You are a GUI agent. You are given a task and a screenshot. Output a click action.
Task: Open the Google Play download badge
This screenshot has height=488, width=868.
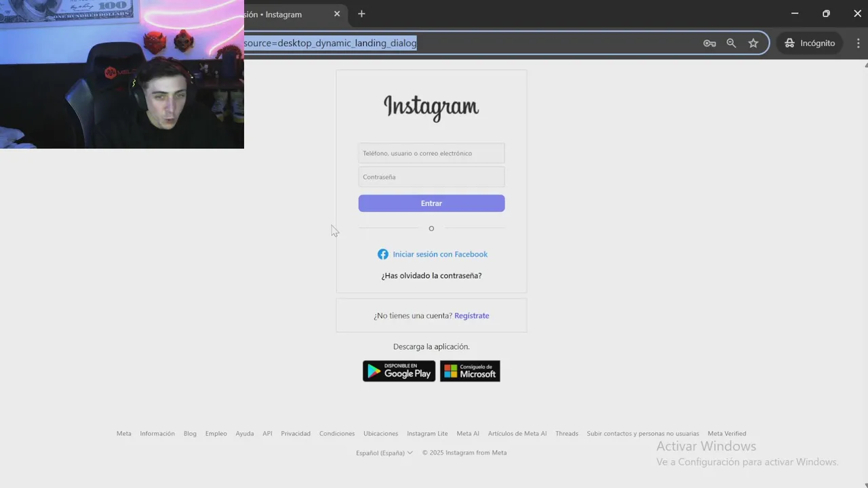click(399, 371)
